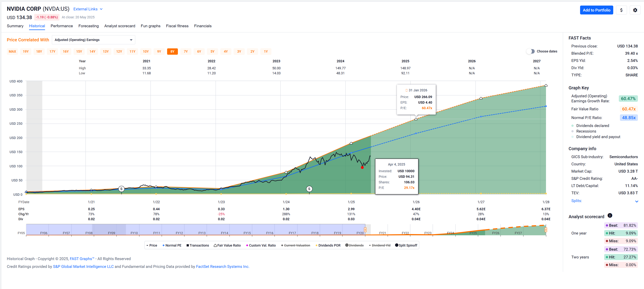Image resolution: width=644 pixels, height=289 pixels.
Task: Open Adjusted (Operating) Earnings dropdown
Action: tap(94, 40)
